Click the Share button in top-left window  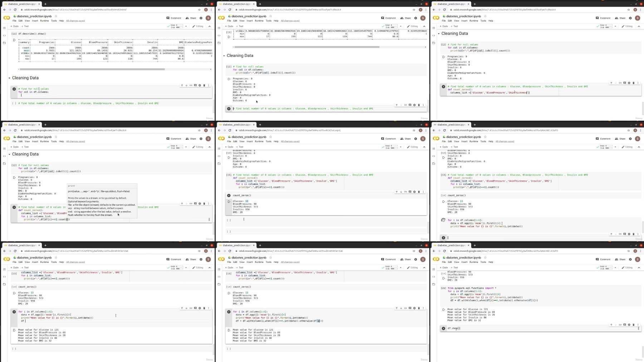[191, 18]
